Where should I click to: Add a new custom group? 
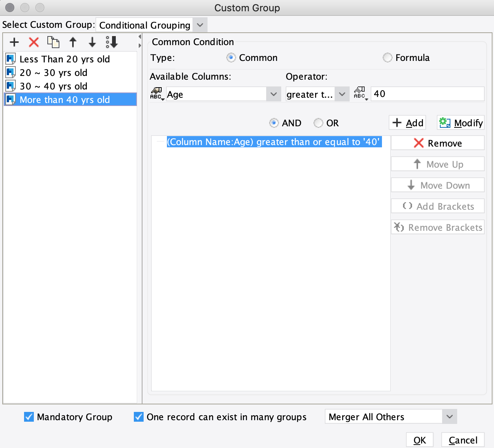pyautogui.click(x=14, y=42)
